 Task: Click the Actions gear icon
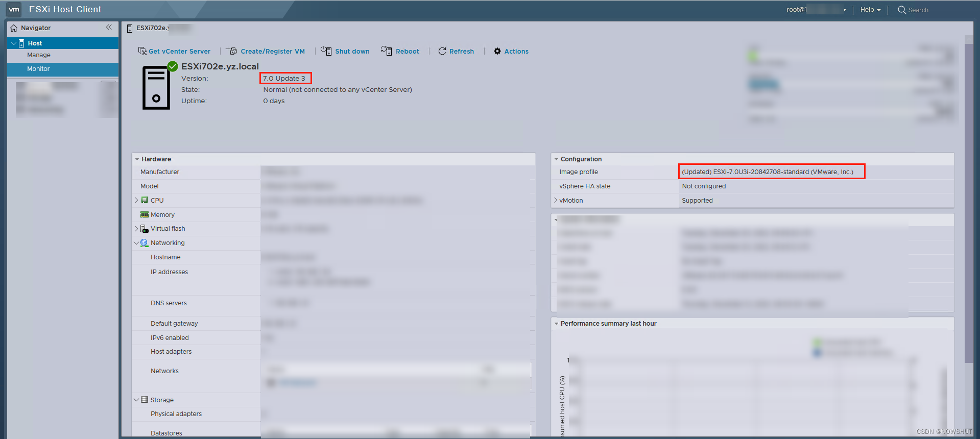coord(497,51)
